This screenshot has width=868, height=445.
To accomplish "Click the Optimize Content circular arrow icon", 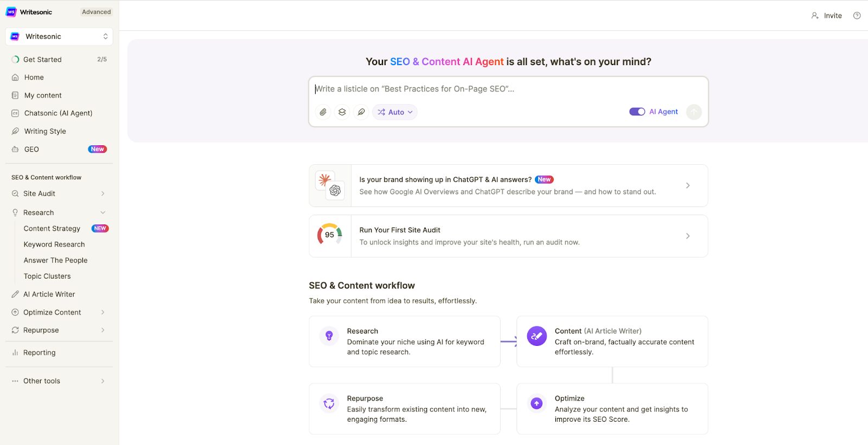I will (15, 312).
